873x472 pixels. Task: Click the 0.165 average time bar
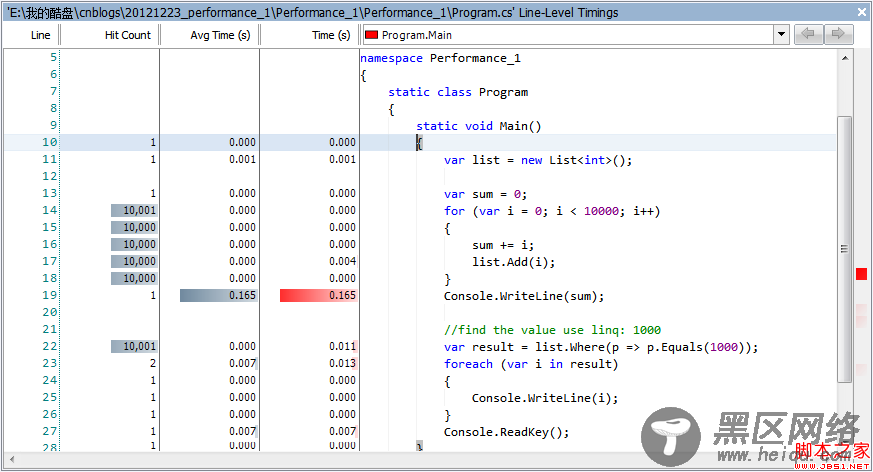click(x=219, y=295)
